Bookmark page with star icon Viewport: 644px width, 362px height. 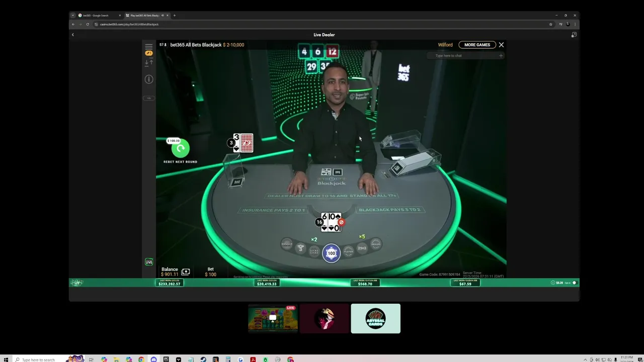(x=550, y=24)
